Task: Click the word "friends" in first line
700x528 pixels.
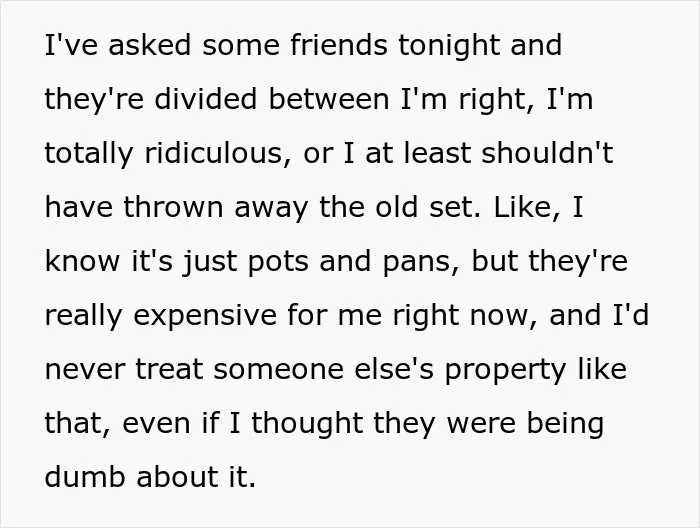Action: coord(339,45)
